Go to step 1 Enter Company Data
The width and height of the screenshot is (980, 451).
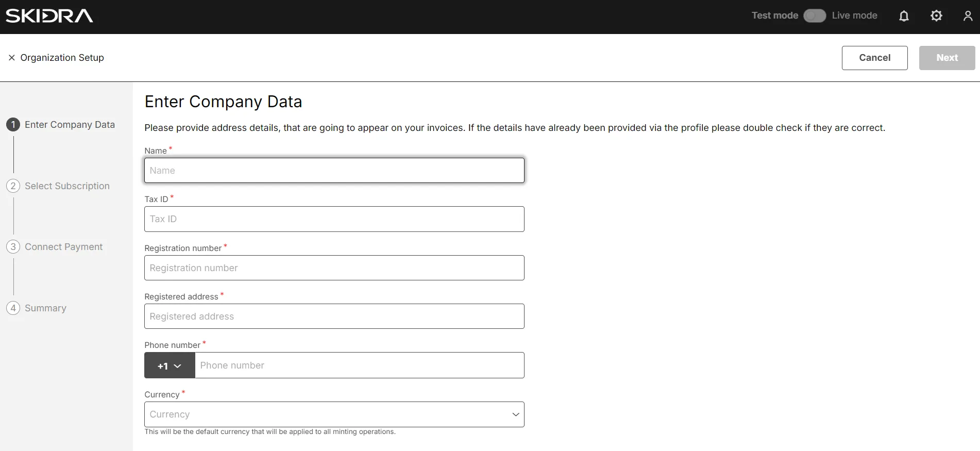point(61,125)
